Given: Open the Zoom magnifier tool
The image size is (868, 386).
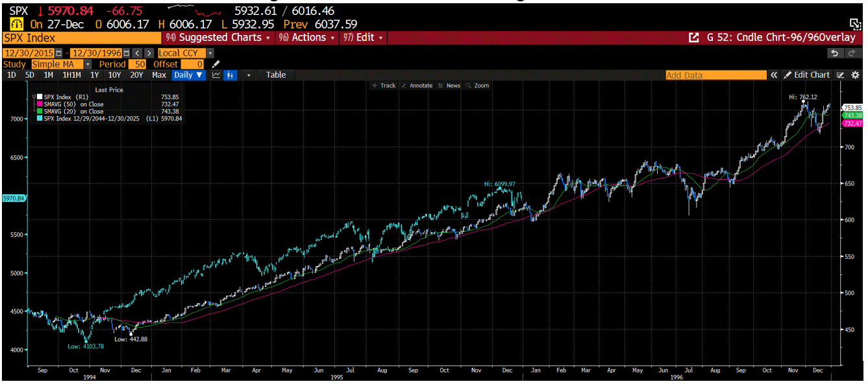Looking at the screenshot, I should (x=478, y=85).
